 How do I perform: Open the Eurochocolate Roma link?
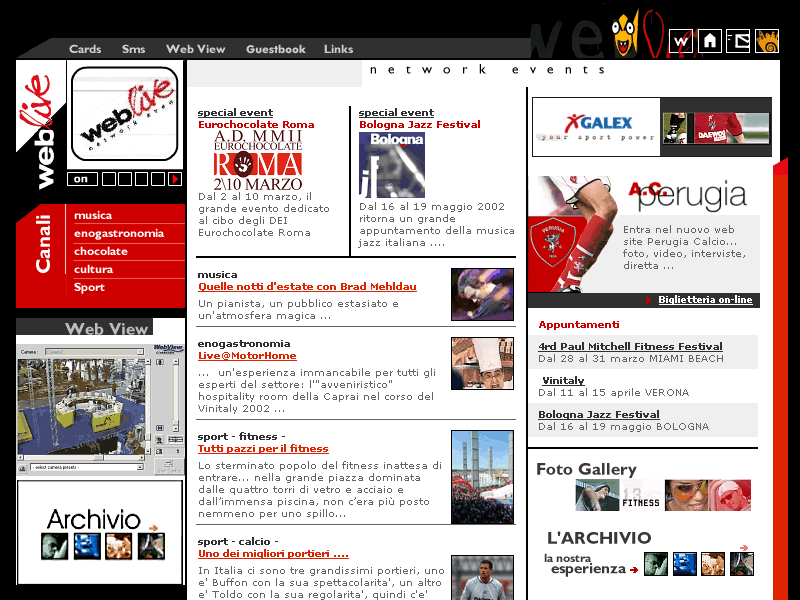tap(256, 124)
